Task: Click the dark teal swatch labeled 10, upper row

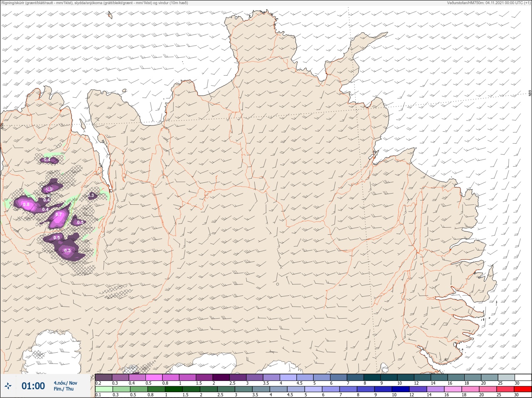Action: pos(406,378)
